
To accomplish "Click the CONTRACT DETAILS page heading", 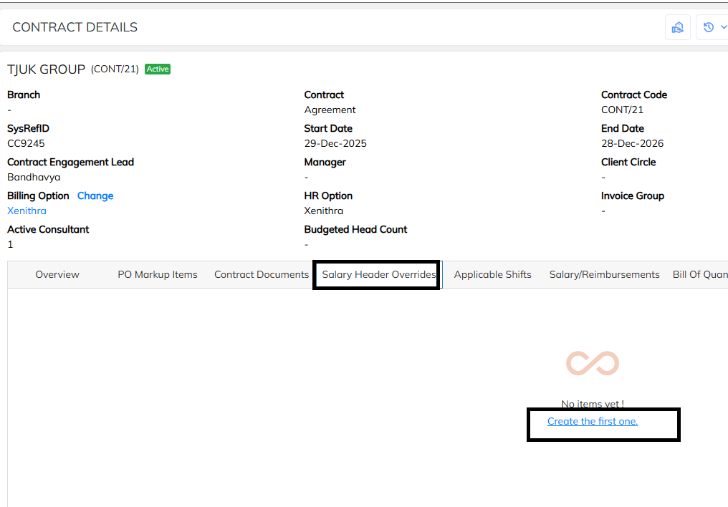I will [75, 27].
